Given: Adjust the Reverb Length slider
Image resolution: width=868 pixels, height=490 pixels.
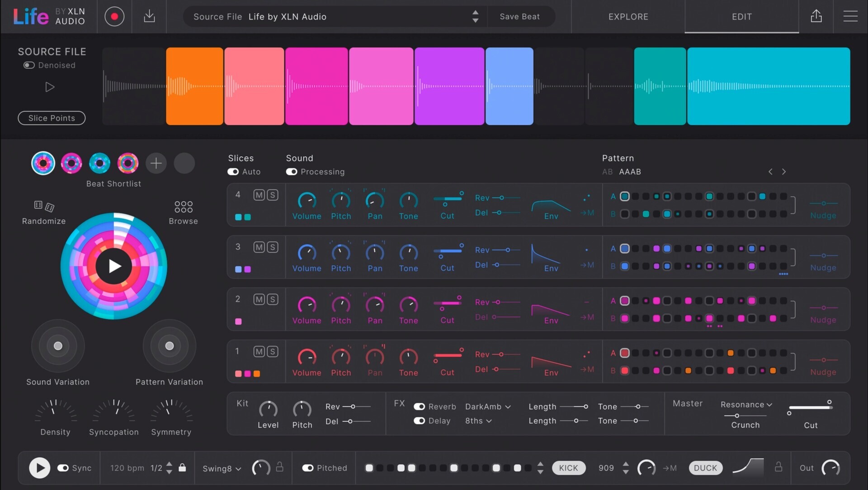Looking at the screenshot, I should pos(574,406).
